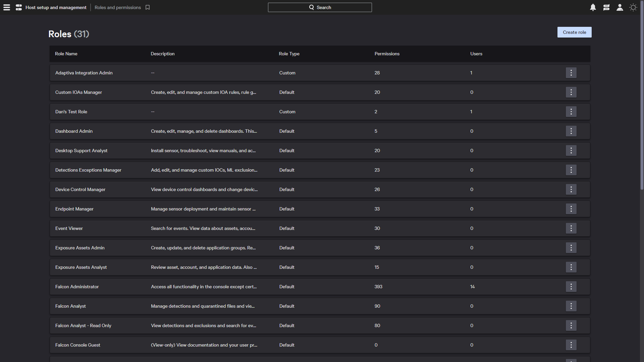Open actions menu for Dan's Test Role
The height and width of the screenshot is (362, 644).
(x=571, y=112)
